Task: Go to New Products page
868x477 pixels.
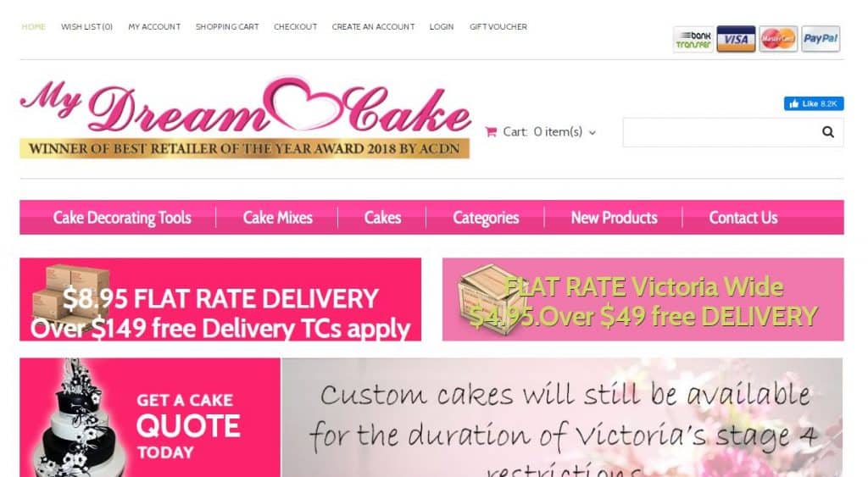Action: click(x=614, y=218)
